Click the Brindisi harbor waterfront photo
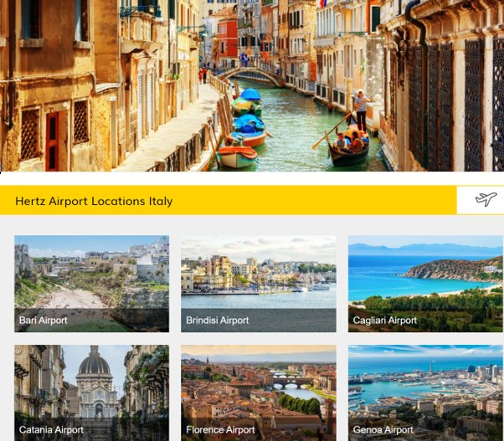 [259, 284]
